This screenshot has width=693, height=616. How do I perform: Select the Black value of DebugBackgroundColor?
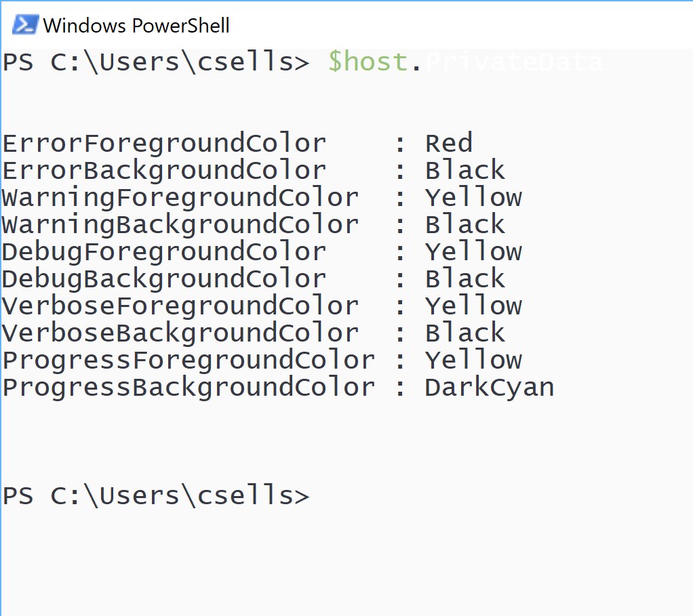click(465, 279)
